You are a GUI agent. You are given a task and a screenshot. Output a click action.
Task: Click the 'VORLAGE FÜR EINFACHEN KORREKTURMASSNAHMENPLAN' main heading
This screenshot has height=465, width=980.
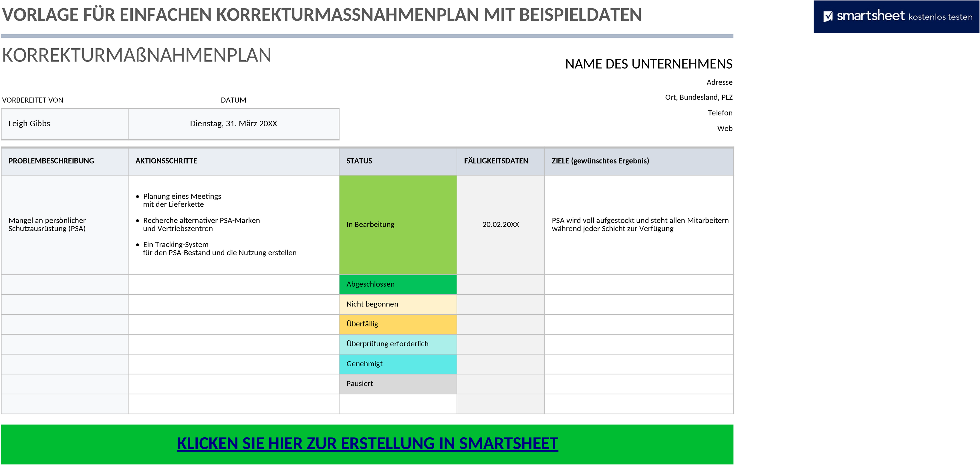pyautogui.click(x=322, y=15)
